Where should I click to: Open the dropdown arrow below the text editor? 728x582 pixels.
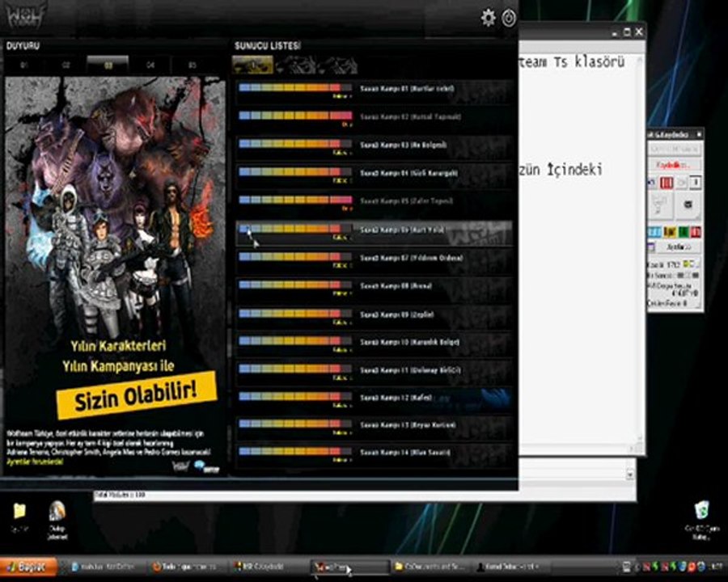[630, 474]
